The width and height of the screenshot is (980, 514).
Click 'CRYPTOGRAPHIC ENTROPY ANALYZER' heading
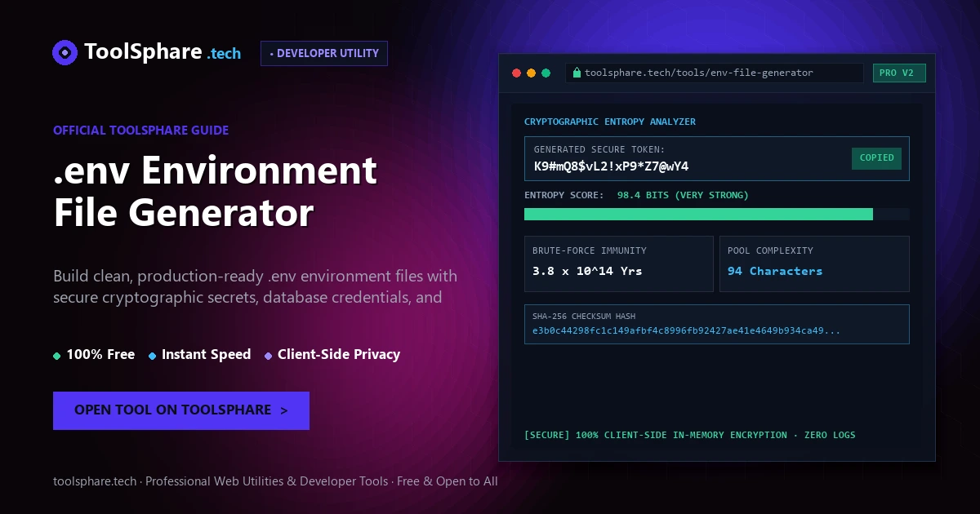pyautogui.click(x=610, y=122)
